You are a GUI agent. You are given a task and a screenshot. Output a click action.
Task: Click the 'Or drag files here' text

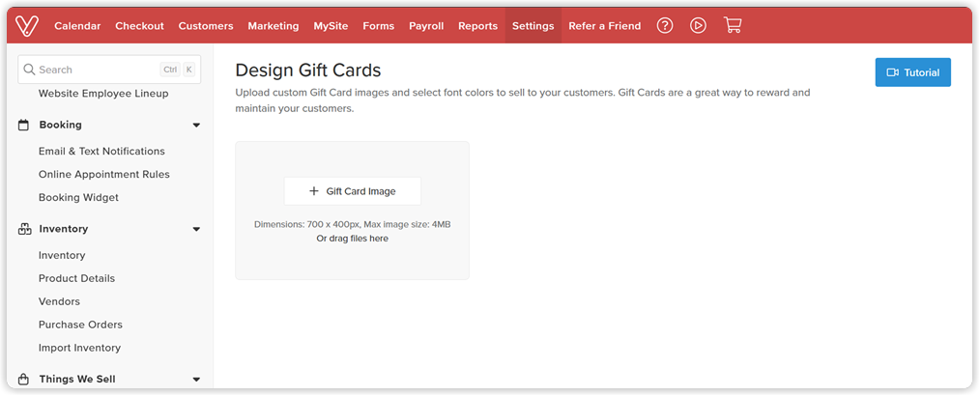(x=353, y=239)
